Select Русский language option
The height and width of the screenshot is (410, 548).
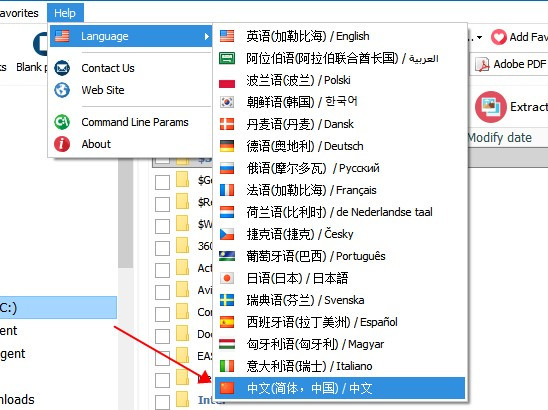tap(340, 168)
